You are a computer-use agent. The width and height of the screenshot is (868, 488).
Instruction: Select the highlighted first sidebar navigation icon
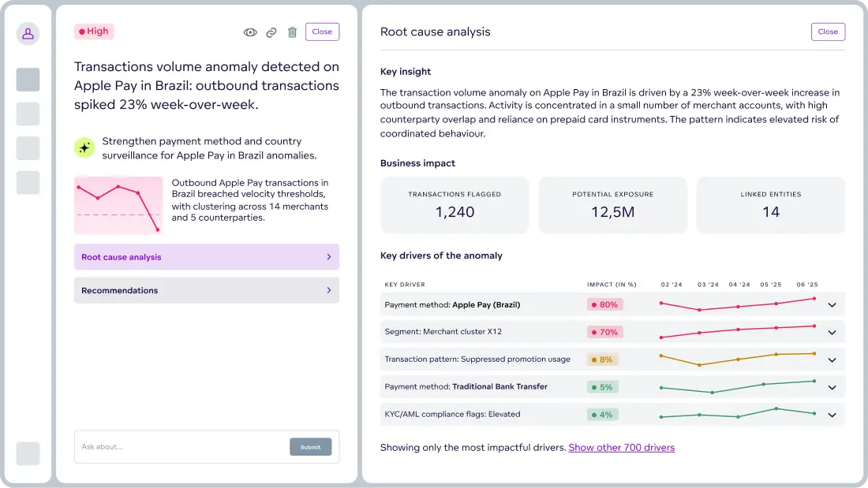[28, 80]
